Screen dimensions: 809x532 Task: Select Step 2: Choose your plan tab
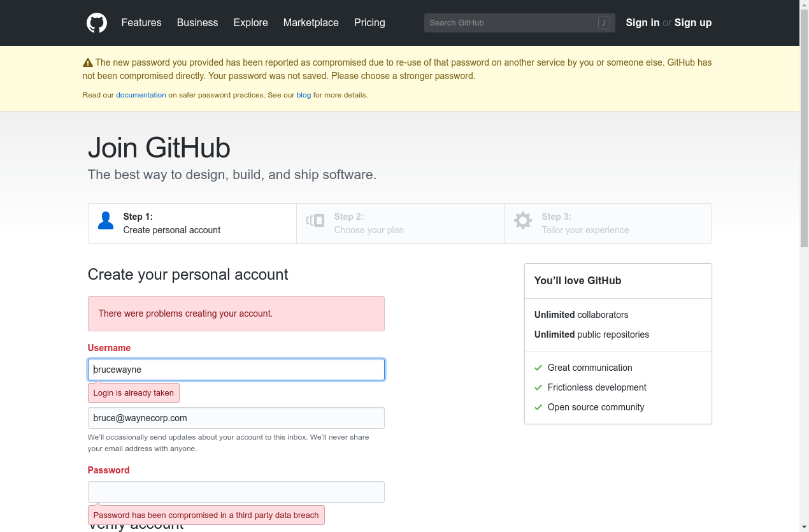pos(400,224)
